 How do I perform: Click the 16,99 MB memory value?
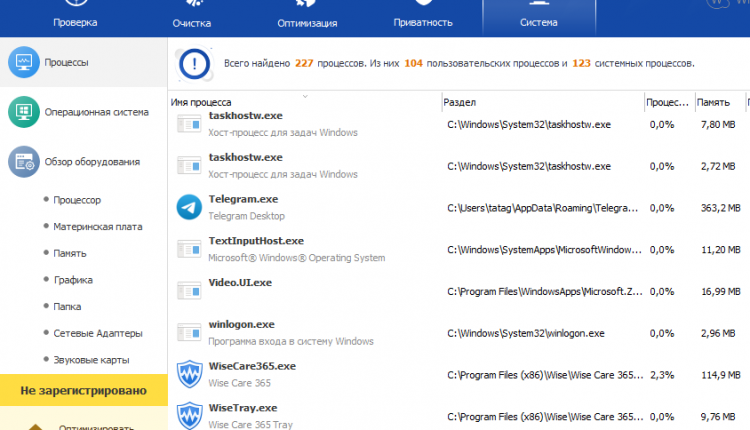click(720, 291)
